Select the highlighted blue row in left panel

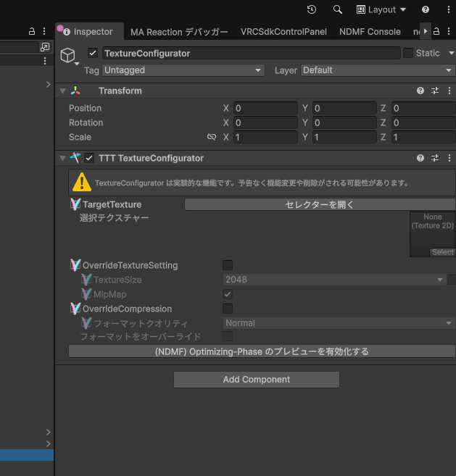coord(27,455)
